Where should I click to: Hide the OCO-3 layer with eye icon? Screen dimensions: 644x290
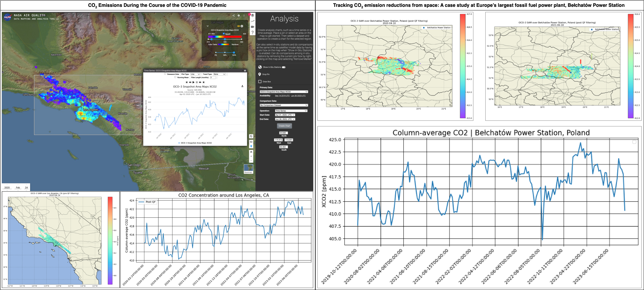point(238,26)
